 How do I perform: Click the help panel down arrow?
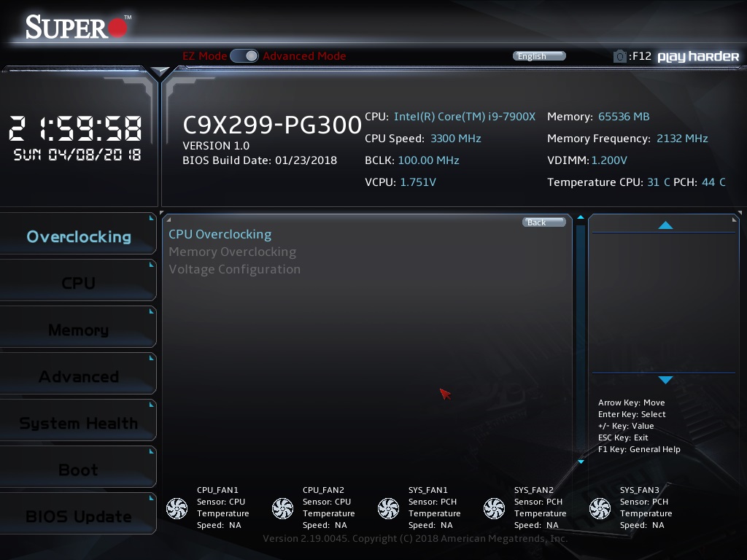(665, 380)
